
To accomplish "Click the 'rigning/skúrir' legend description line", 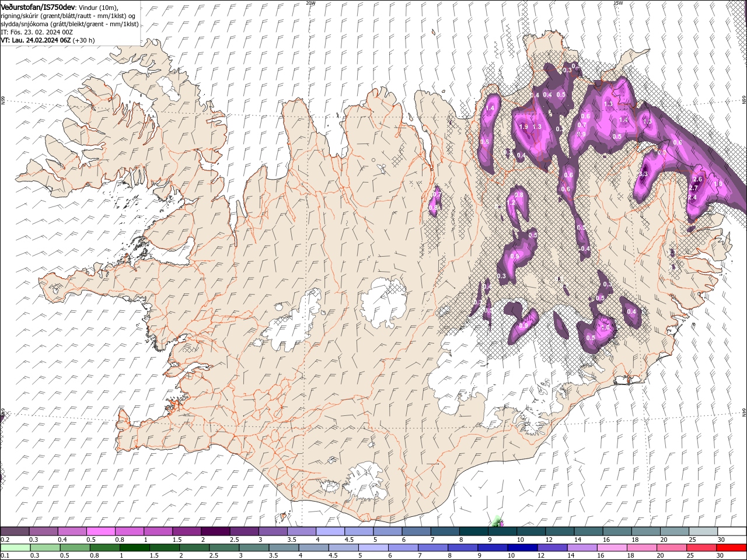I will pyautogui.click(x=68, y=15).
